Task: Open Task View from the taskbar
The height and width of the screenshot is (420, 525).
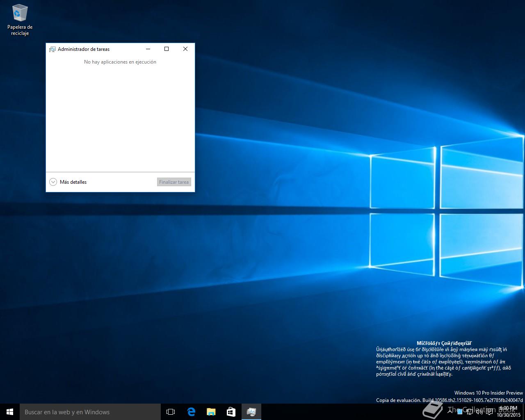Action: point(171,412)
